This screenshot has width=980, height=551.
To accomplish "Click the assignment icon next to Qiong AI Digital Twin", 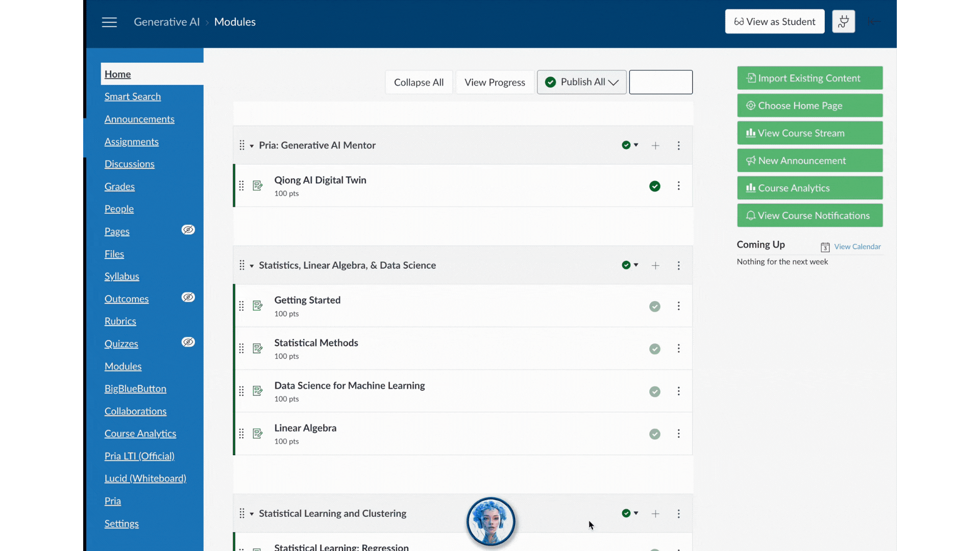I will click(257, 186).
